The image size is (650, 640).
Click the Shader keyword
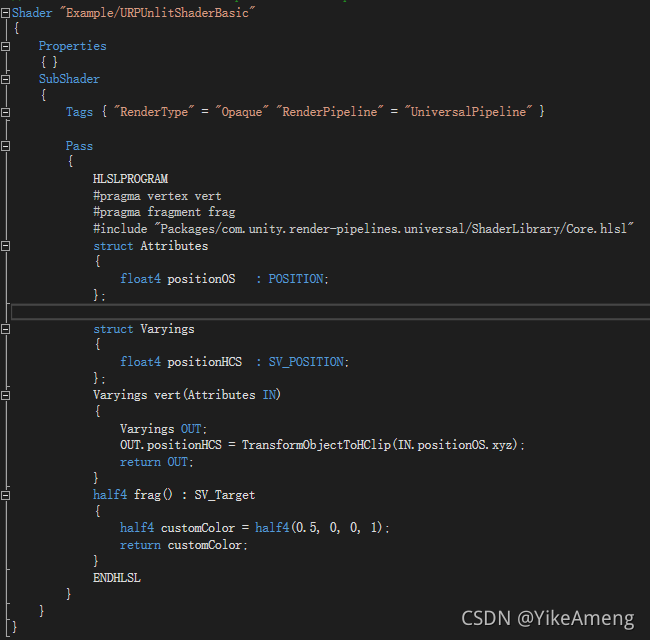pyautogui.click(x=32, y=13)
